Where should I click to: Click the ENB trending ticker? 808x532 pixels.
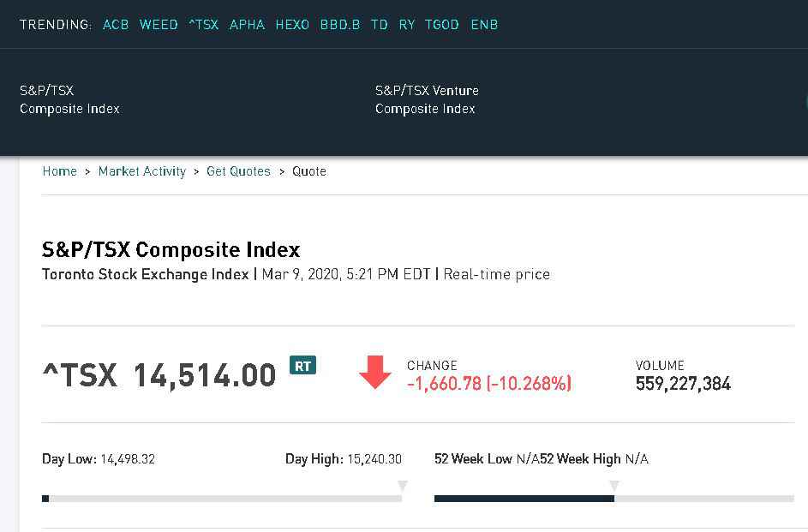(484, 25)
